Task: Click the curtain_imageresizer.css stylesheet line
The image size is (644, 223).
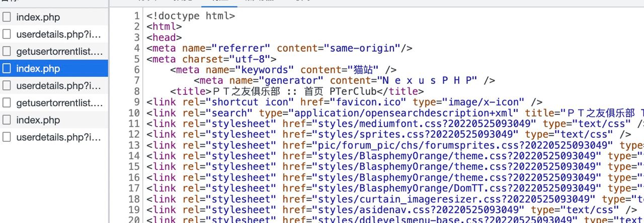Action: click(395, 199)
